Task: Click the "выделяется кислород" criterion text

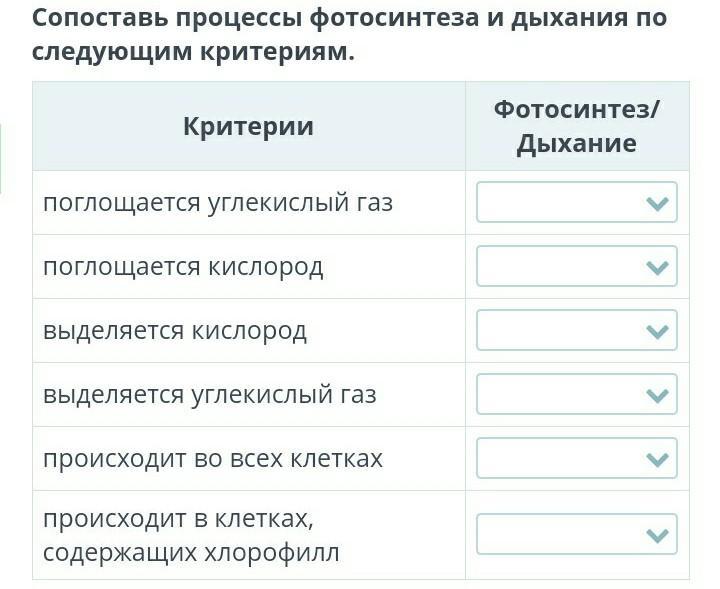Action: [x=175, y=331]
